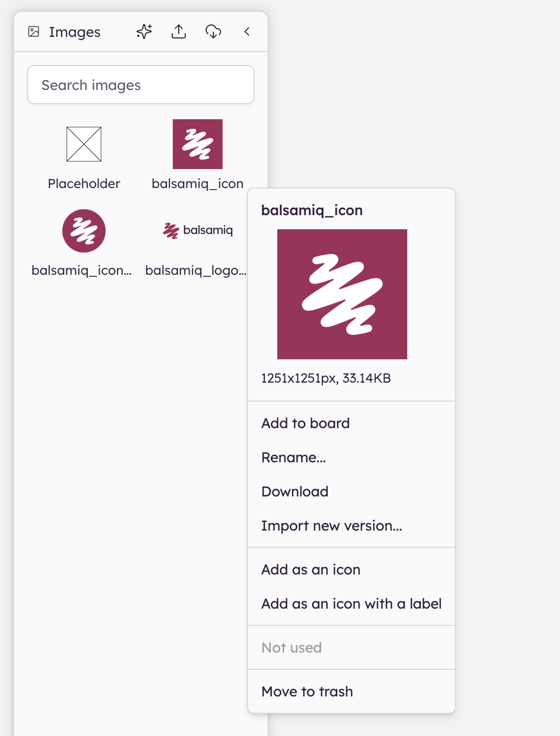Click the cloud download icon
Screen dimensions: 560x736
(x=213, y=32)
